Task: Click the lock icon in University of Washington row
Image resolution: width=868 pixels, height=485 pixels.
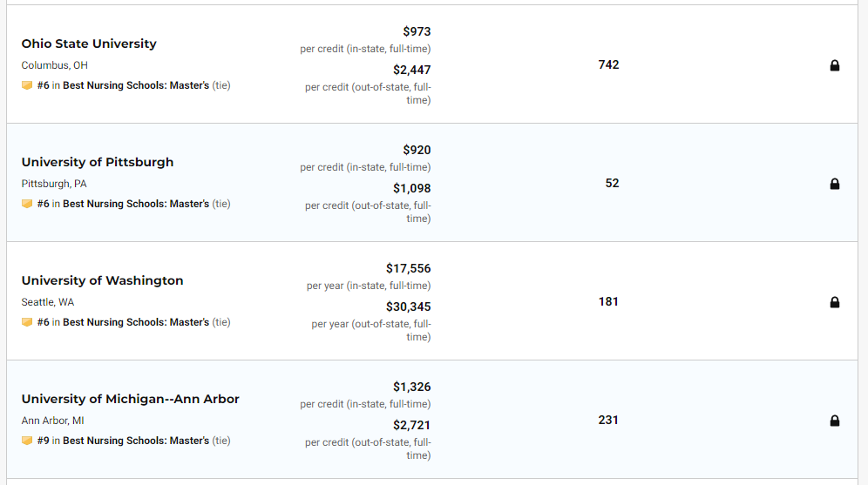Action: pos(835,302)
